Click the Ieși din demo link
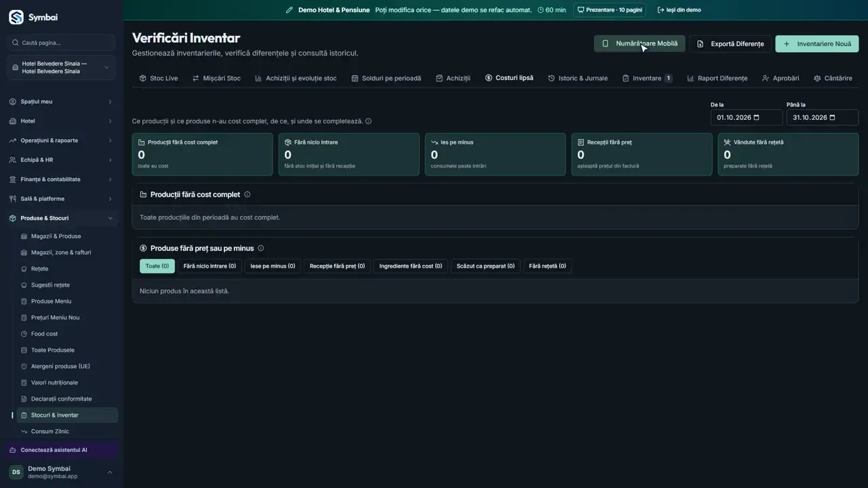Screen dimensions: 868x488 click(x=679, y=10)
